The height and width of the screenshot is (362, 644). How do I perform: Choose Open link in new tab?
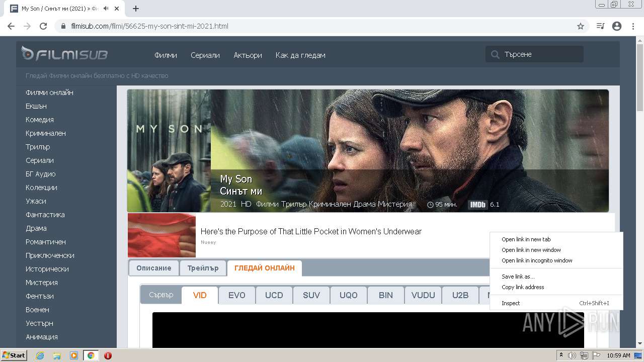pos(556,239)
